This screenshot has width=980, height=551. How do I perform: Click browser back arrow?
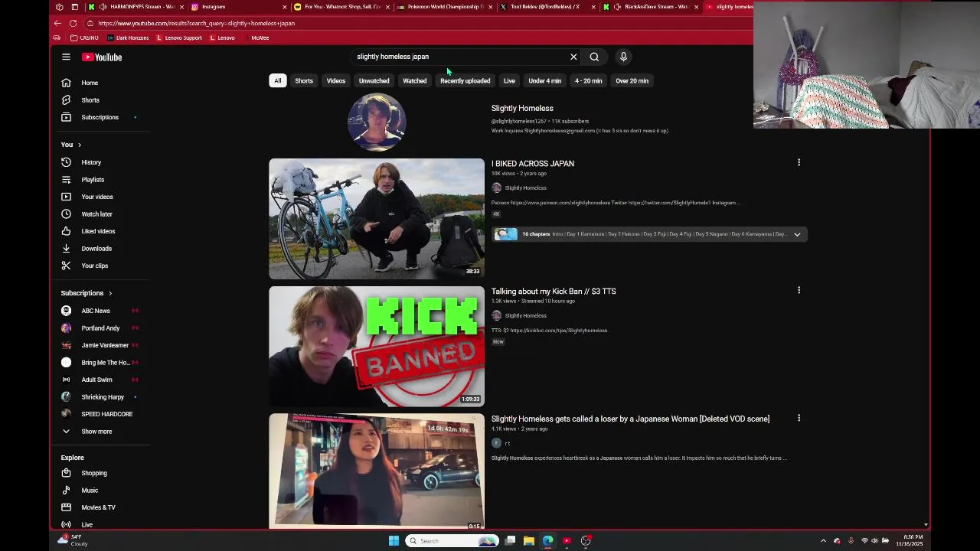coord(57,23)
